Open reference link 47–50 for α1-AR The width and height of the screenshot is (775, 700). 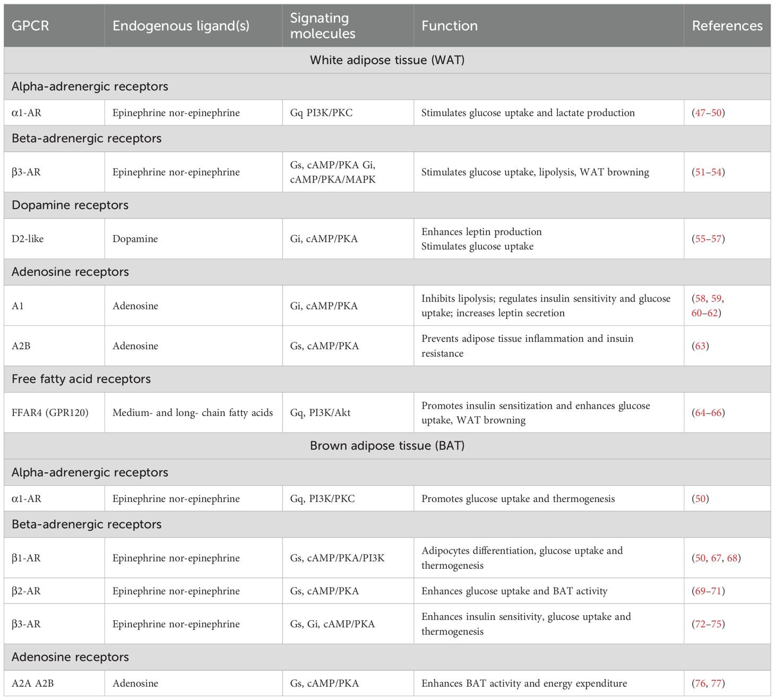(708, 113)
